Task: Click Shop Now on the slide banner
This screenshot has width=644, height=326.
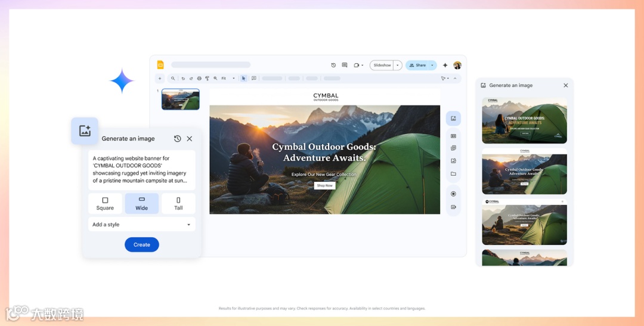Action: [x=324, y=185]
